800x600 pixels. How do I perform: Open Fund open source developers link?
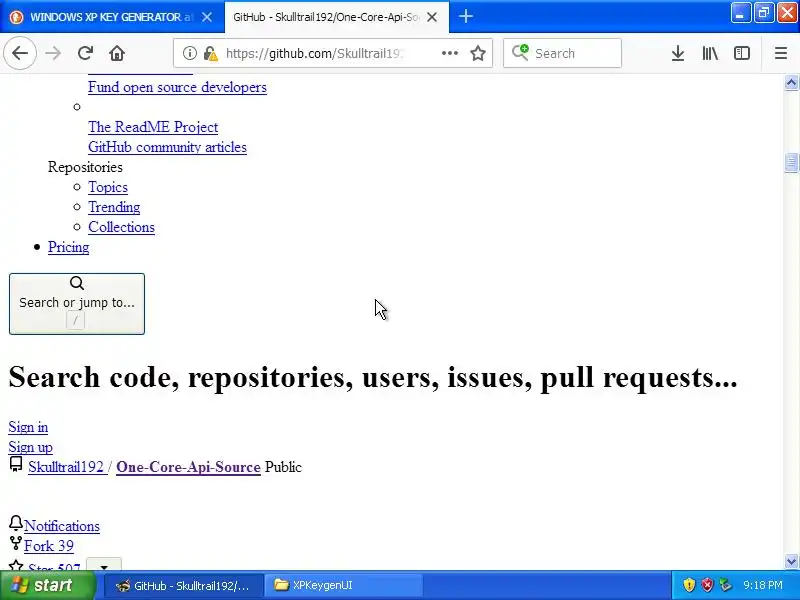(177, 87)
